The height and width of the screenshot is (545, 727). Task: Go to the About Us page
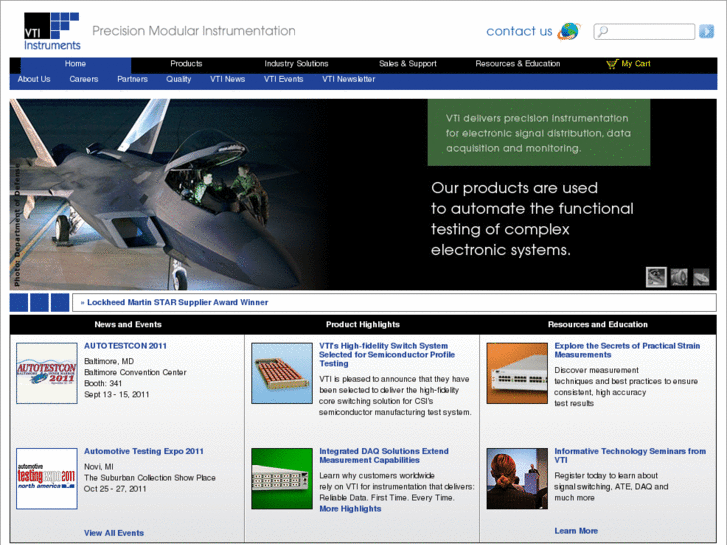pyautogui.click(x=34, y=79)
